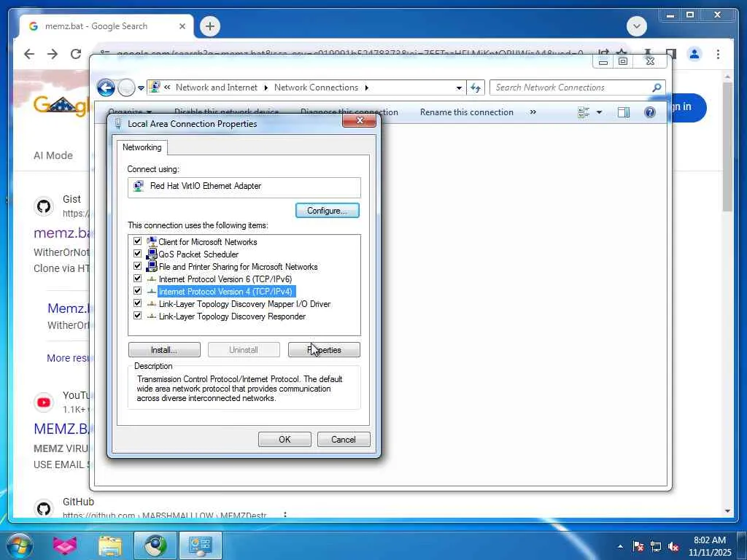Show the preview pane icon
Screen dimensions: 747x560
[x=624, y=112]
